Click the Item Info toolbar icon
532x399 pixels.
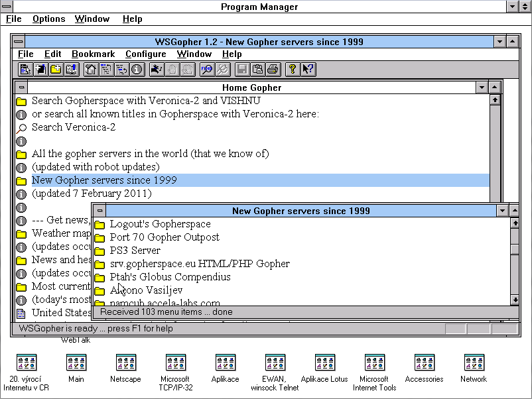137,70
